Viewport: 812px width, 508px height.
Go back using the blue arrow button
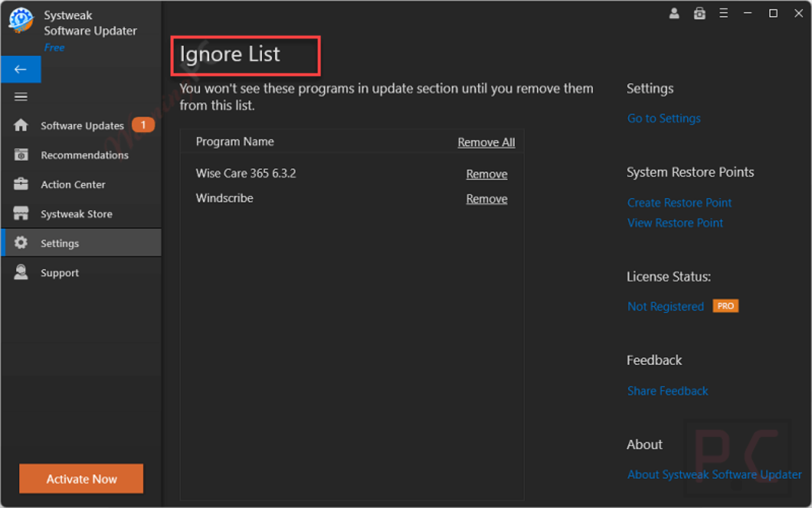click(21, 69)
